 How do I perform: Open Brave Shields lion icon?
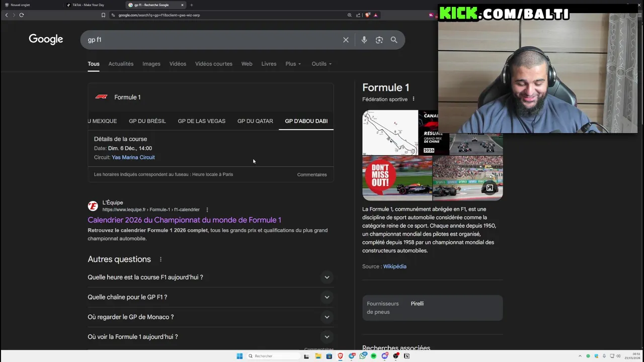click(x=367, y=15)
